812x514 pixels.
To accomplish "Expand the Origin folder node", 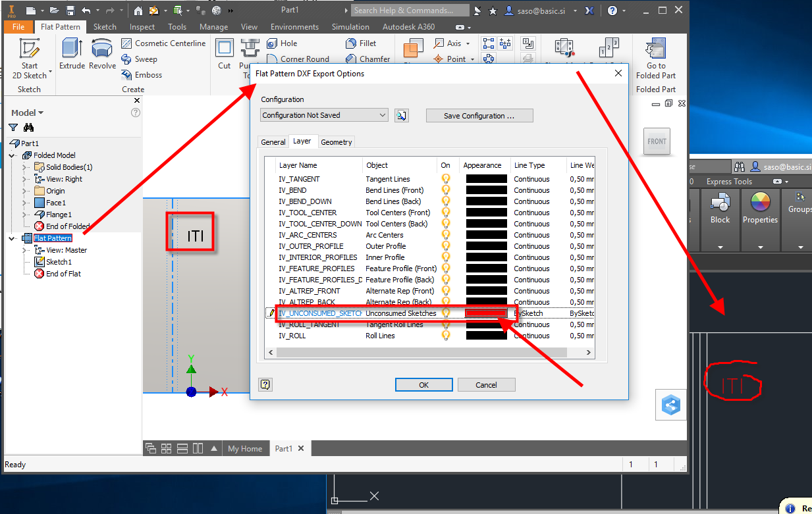I will pos(24,191).
